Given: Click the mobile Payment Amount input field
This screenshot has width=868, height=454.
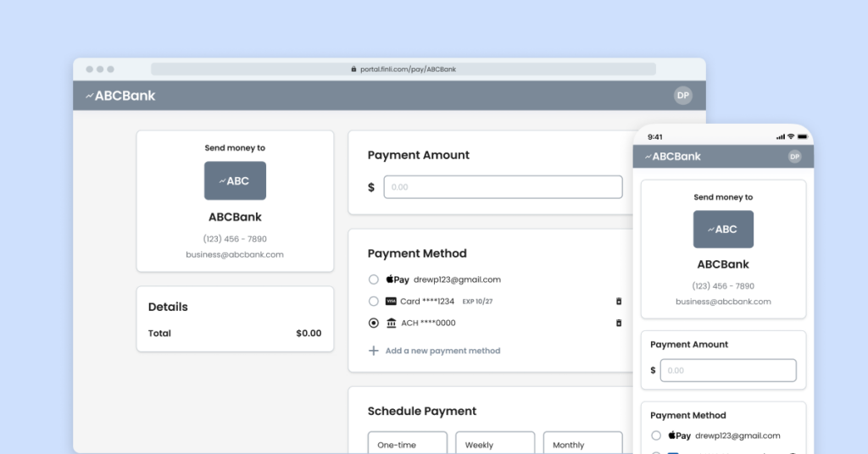Looking at the screenshot, I should 728,370.
